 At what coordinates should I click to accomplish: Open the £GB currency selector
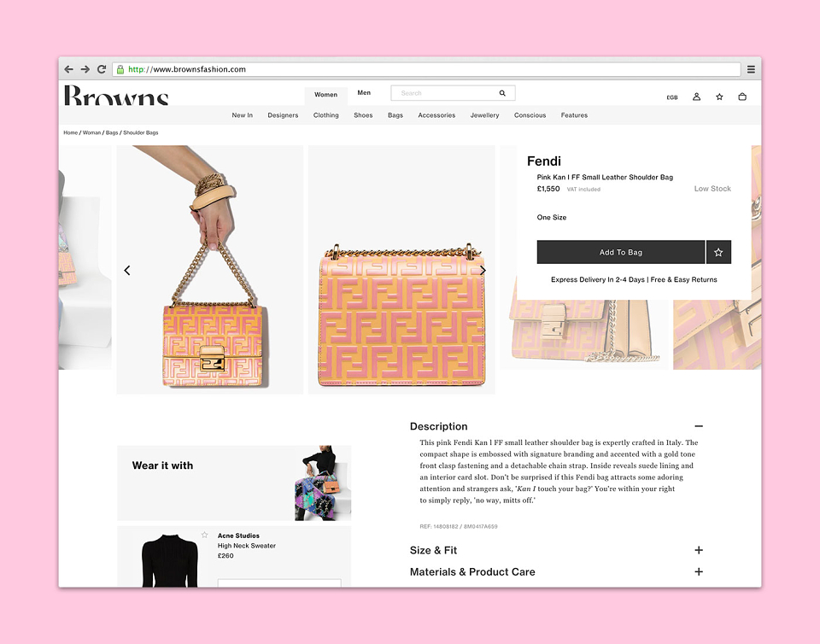tap(672, 97)
